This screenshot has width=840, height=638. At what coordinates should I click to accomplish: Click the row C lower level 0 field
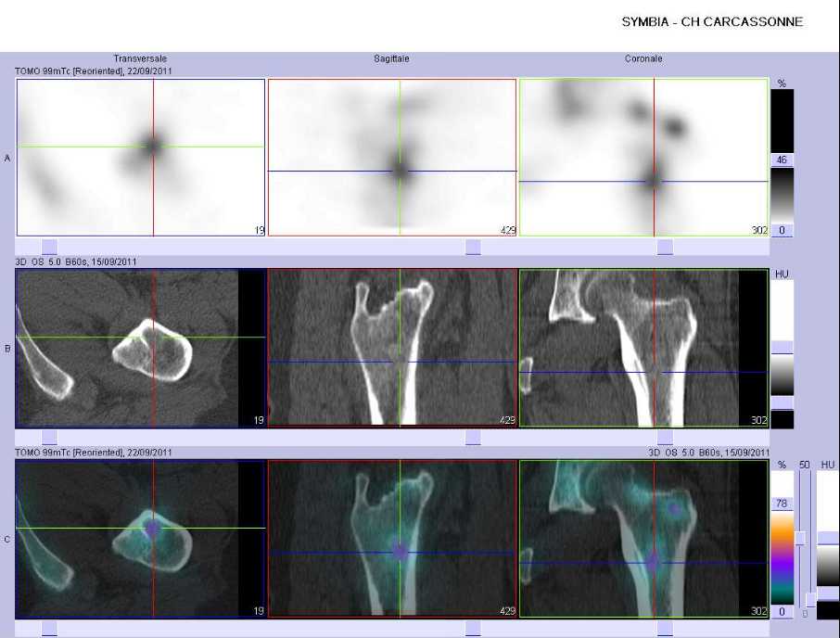coord(782,611)
